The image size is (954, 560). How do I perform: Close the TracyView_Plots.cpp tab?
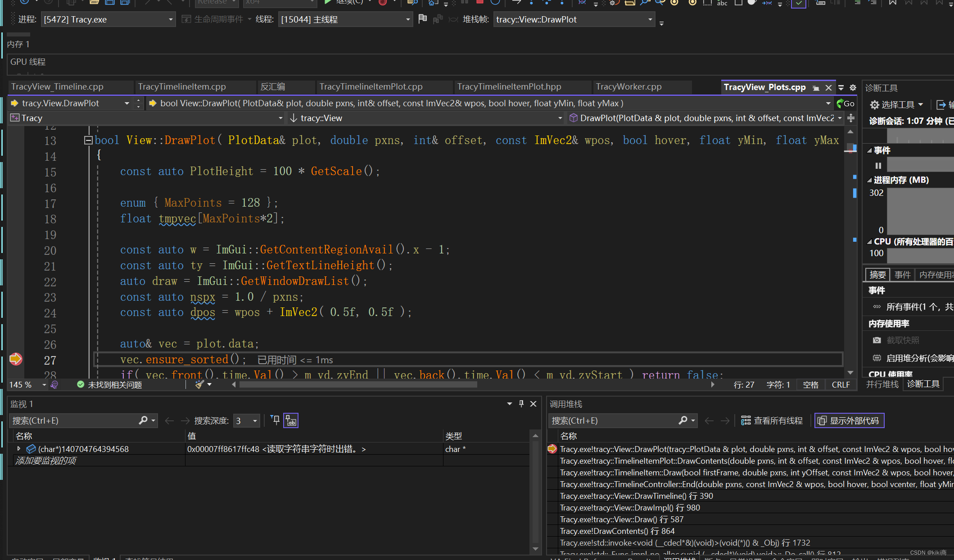click(x=828, y=88)
